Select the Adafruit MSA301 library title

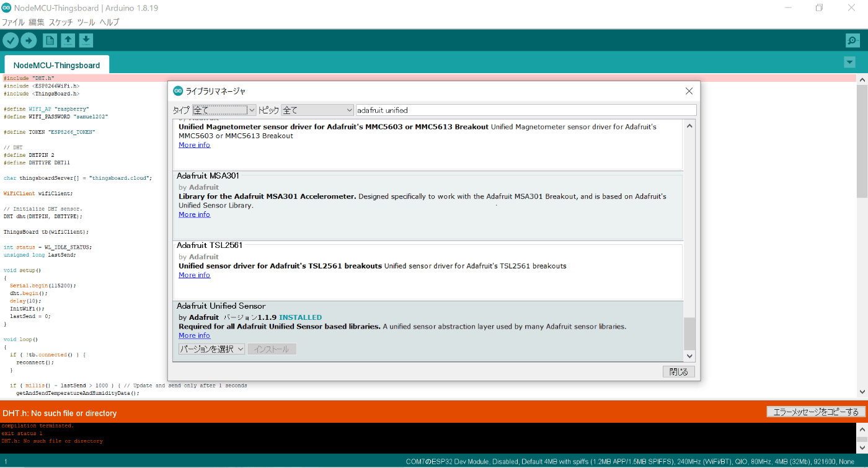click(208, 176)
